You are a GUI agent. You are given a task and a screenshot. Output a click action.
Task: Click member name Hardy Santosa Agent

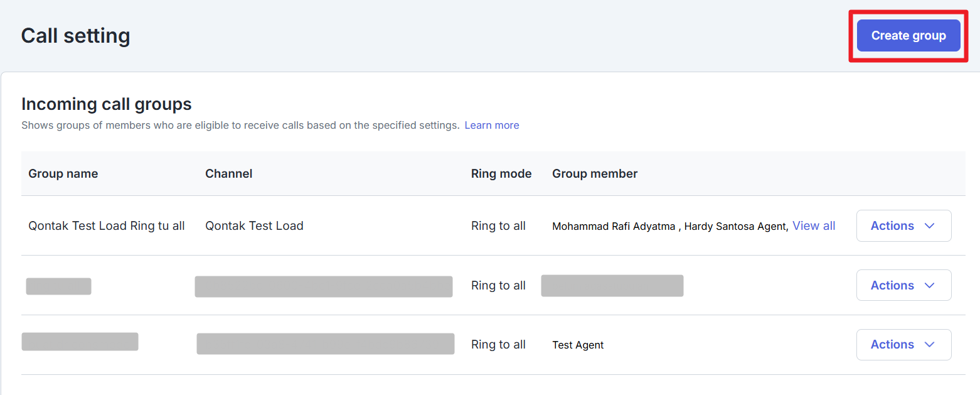point(735,227)
